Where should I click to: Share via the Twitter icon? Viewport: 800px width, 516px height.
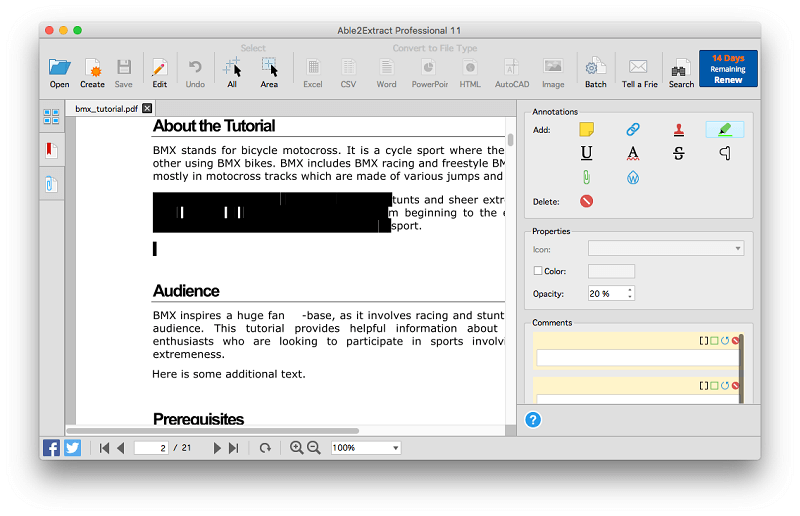click(72, 448)
